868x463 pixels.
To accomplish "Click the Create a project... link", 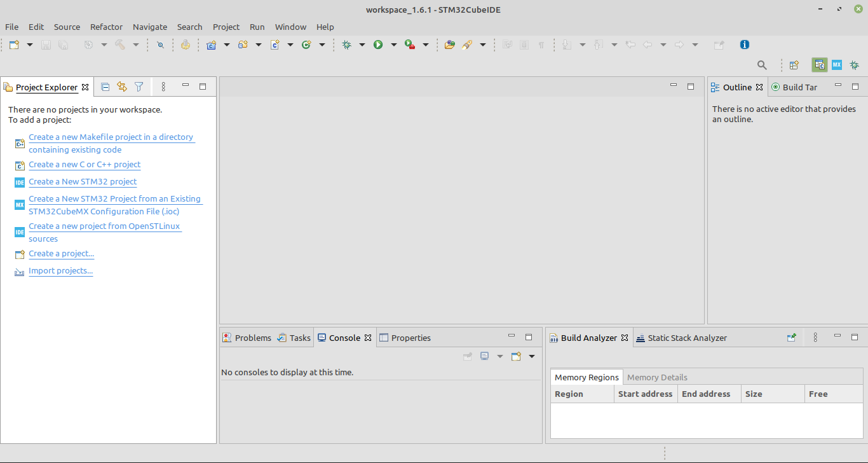I will [x=61, y=253].
